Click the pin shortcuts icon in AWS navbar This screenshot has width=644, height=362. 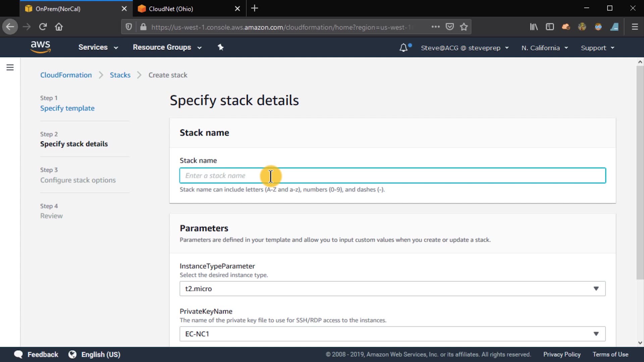(220, 47)
